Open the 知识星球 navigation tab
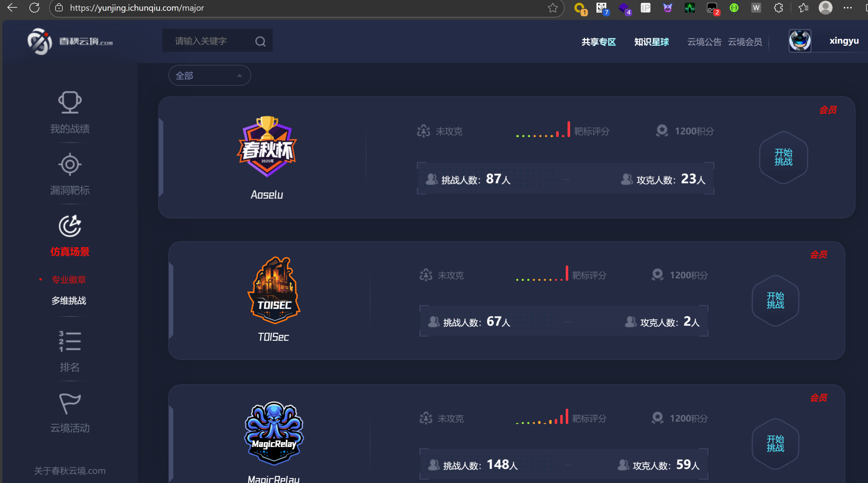This screenshot has width=868, height=483. [651, 42]
